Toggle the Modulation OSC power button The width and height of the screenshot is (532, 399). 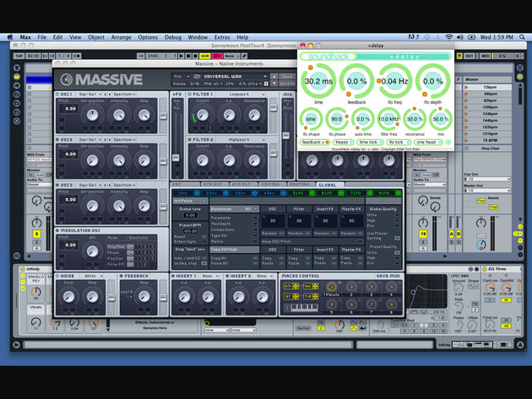pyautogui.click(x=57, y=230)
